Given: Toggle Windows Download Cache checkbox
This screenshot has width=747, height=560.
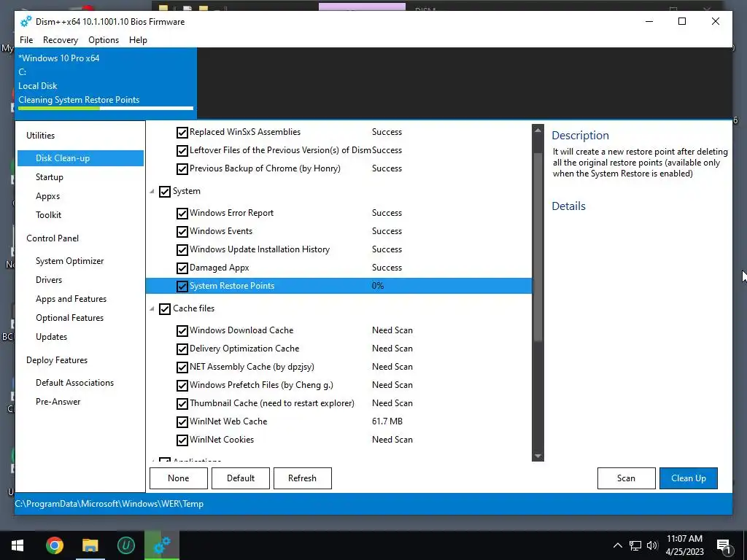Looking at the screenshot, I should (182, 331).
